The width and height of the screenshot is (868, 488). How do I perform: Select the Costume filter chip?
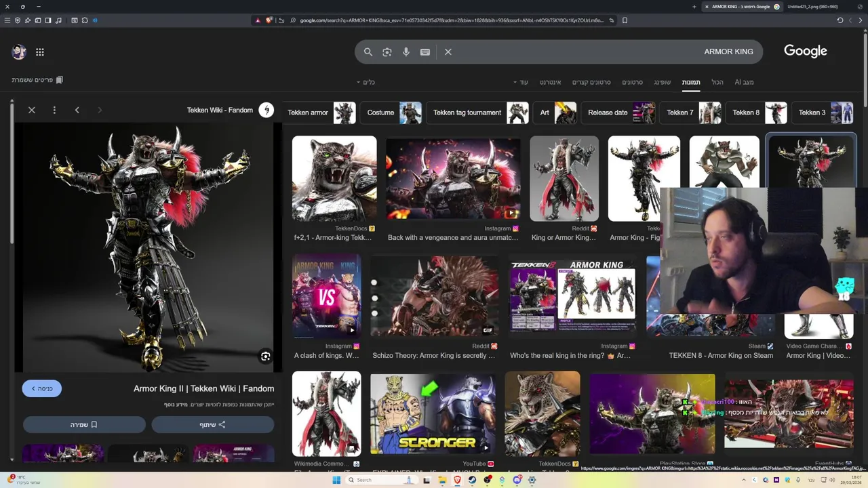pyautogui.click(x=391, y=113)
